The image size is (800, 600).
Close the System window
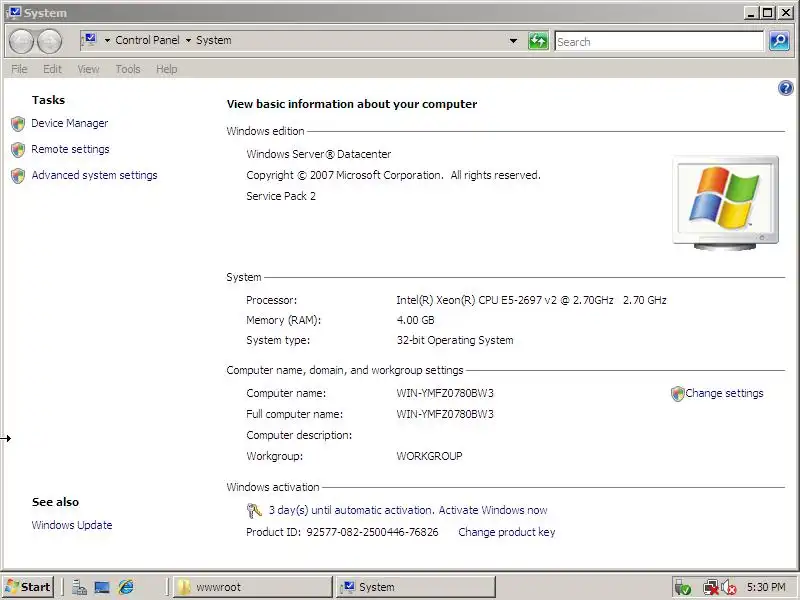coord(786,13)
